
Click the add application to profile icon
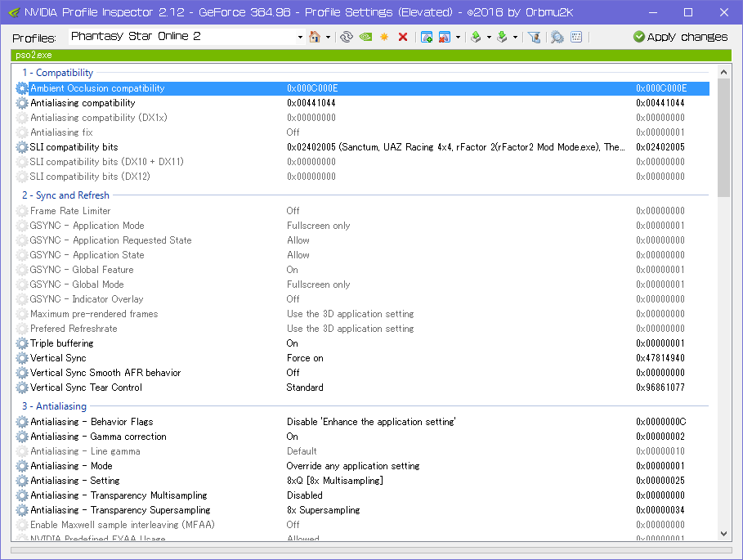(427, 37)
